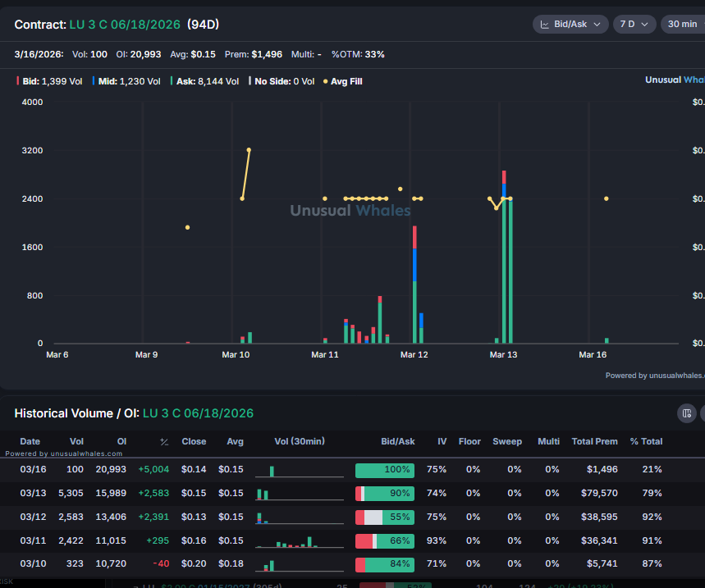Toggle the Ask legend series

pyautogui.click(x=204, y=81)
